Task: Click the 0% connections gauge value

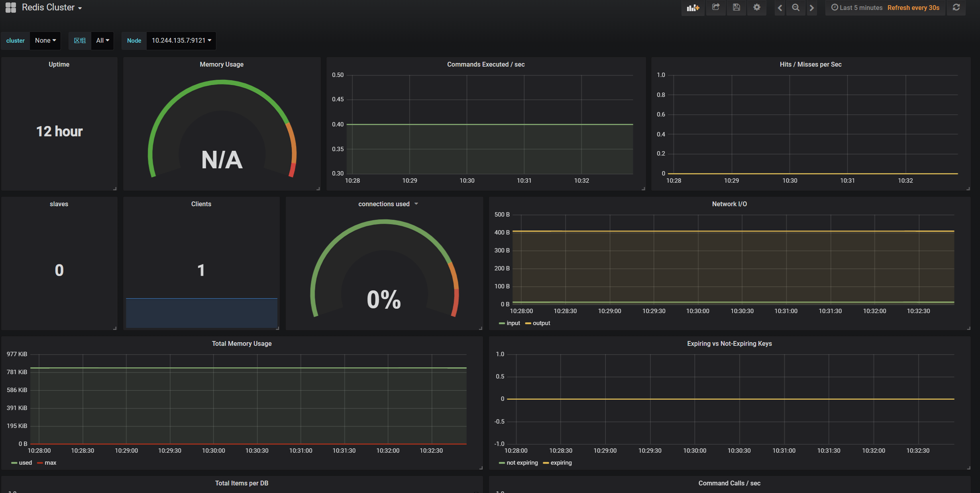Action: 384,300
